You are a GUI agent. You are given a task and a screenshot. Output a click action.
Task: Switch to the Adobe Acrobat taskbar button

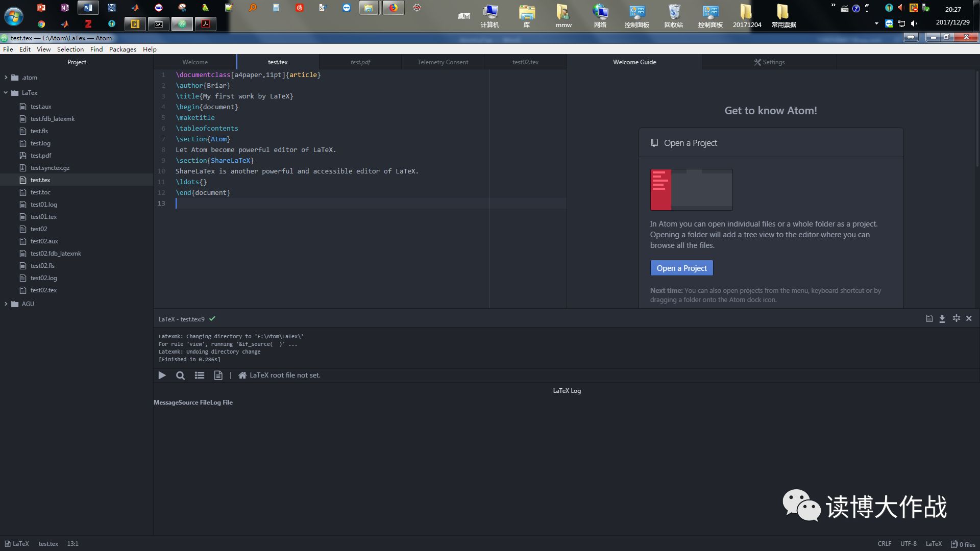[x=206, y=24]
